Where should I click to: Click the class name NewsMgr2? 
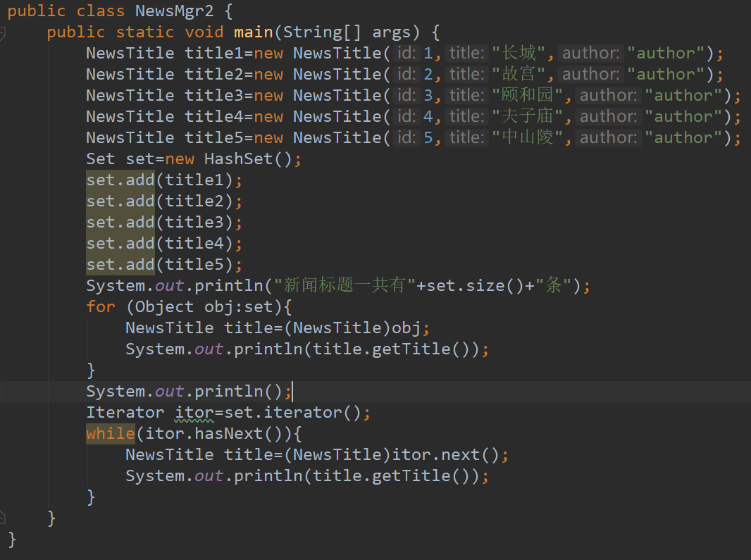tap(174, 11)
